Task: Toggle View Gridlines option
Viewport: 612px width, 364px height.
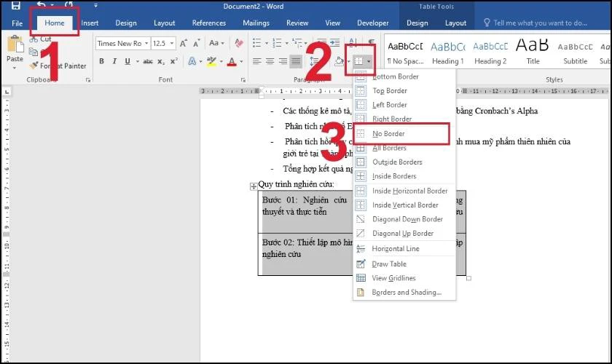Action: click(404, 278)
